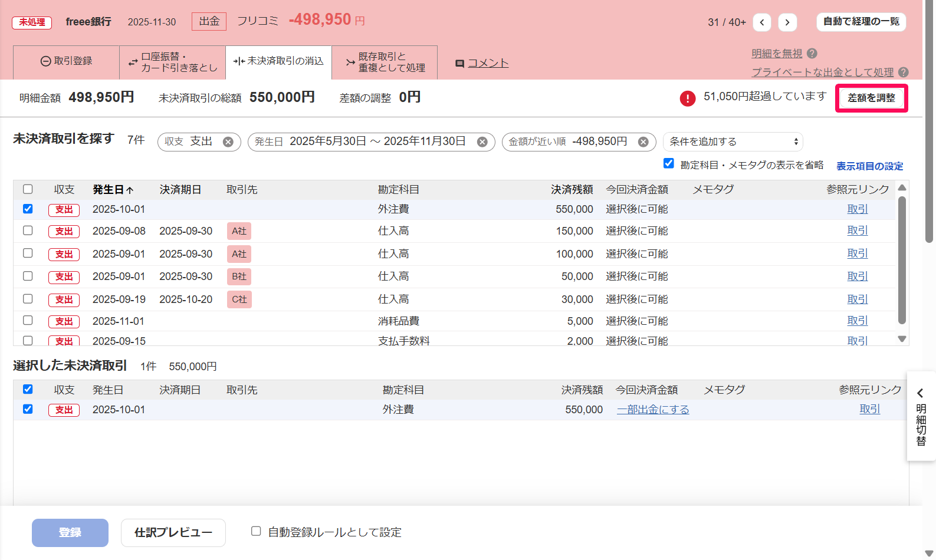The width and height of the screenshot is (936, 560).
Task: Clear the 発生日 date range filter
Action: point(482,142)
